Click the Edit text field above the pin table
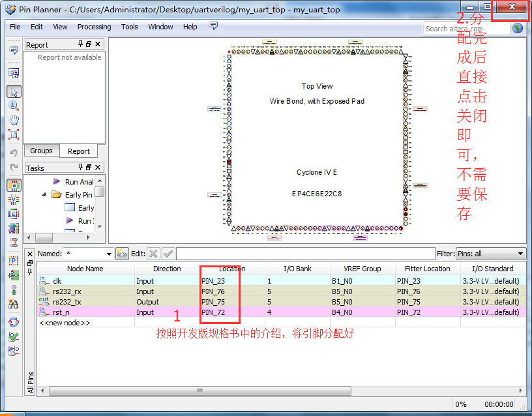Screen dimensions: 532x416 (x=305, y=254)
